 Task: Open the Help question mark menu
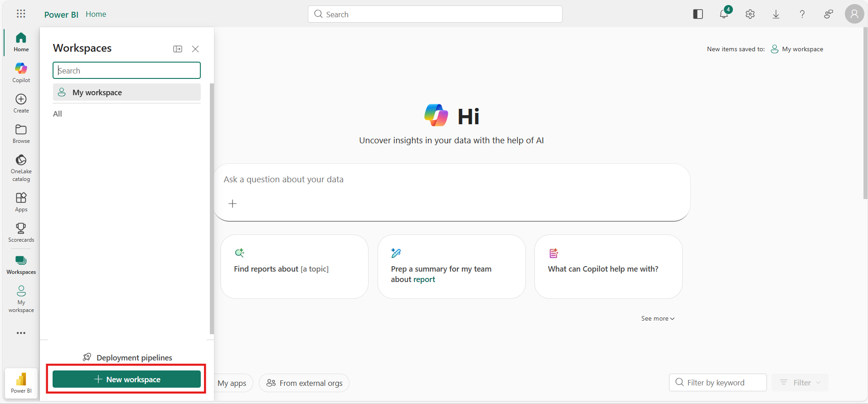pyautogui.click(x=802, y=14)
